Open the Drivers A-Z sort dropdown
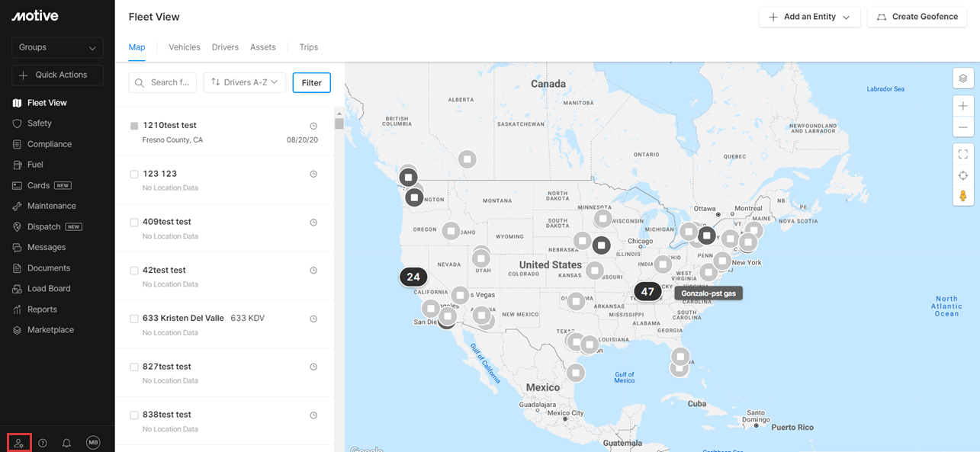 coord(244,82)
